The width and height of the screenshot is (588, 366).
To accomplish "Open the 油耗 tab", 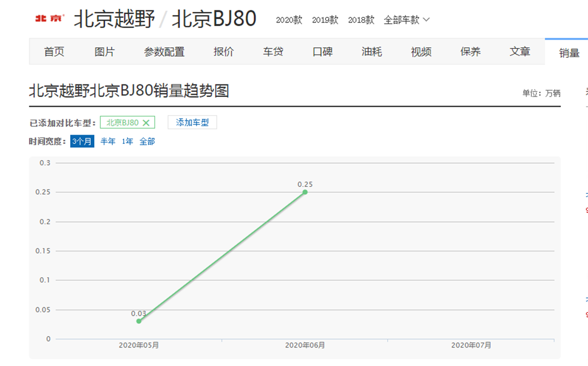I will pos(371,52).
